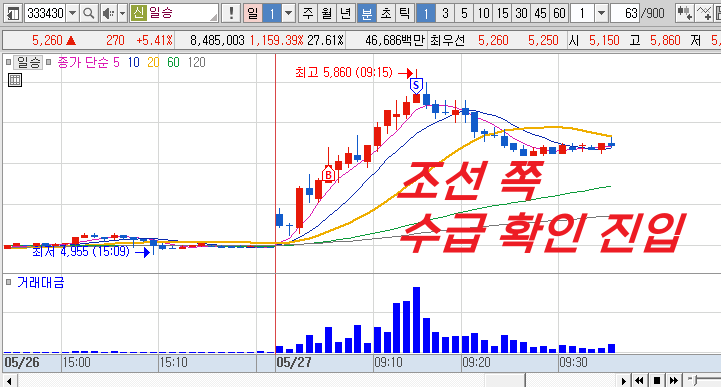Open the grid table icon under 일승 label
Screen dimensions: 721x387
point(15,80)
